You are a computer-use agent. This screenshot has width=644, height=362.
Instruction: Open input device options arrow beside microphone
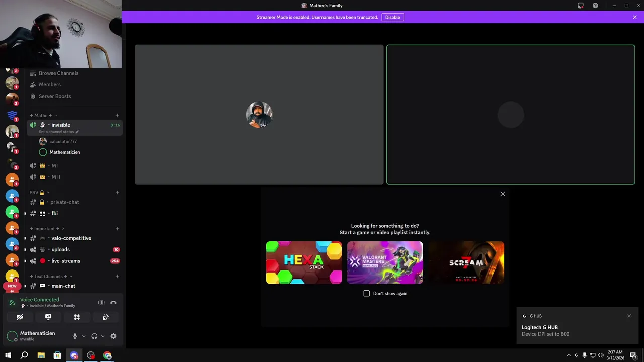84,336
